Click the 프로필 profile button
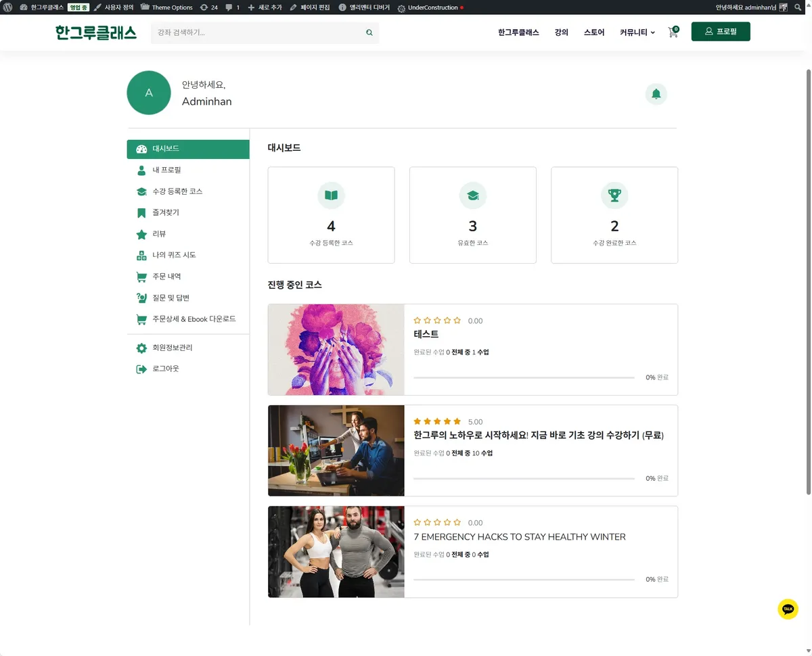 coord(721,31)
